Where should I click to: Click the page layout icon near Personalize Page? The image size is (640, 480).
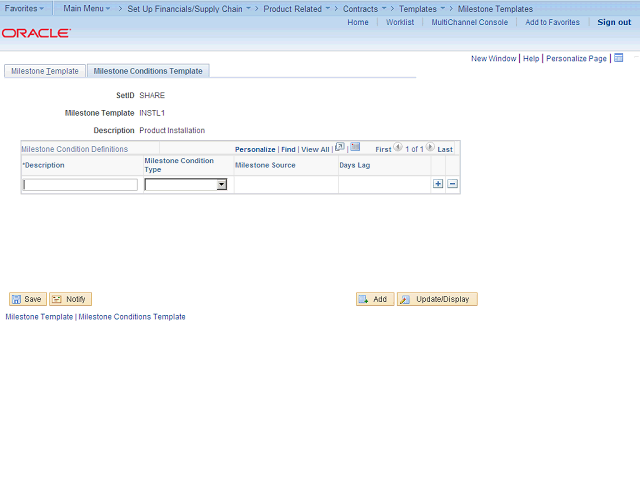[x=619, y=58]
